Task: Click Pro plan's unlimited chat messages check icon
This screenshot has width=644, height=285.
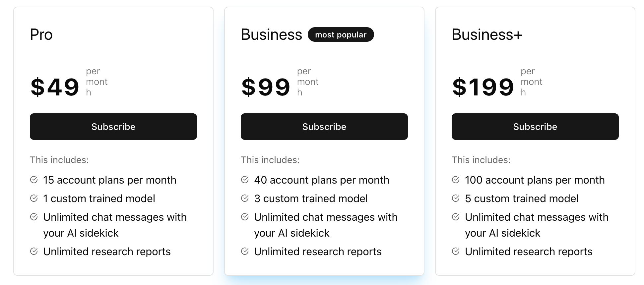Action: (x=34, y=217)
